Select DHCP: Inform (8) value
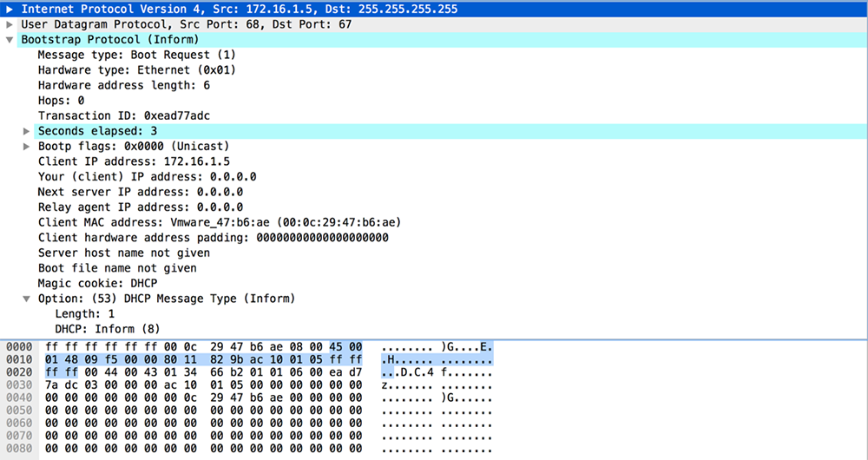 pyautogui.click(x=108, y=329)
